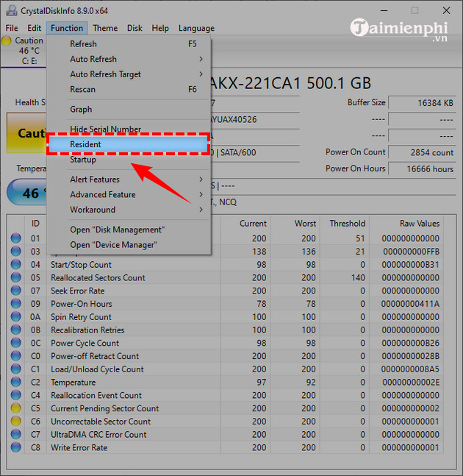Click status orb beside Write Error Rate
This screenshot has width=463, height=476.
click(x=15, y=447)
